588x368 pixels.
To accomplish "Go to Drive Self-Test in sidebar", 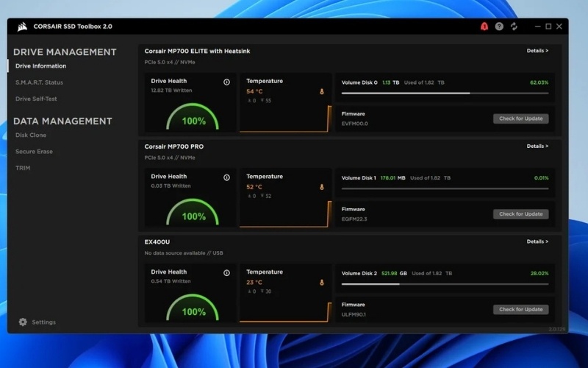I will pyautogui.click(x=36, y=99).
